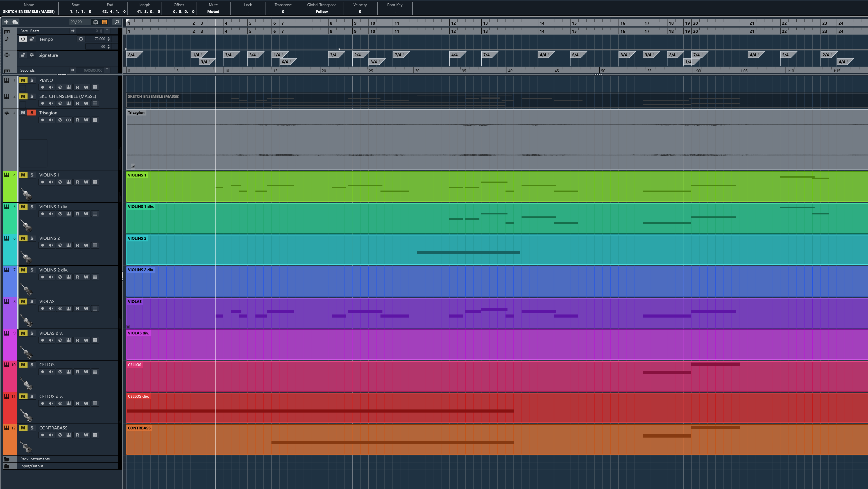Screen dimensions: 868x489
Task: Open the Root Key field
Action: (395, 12)
